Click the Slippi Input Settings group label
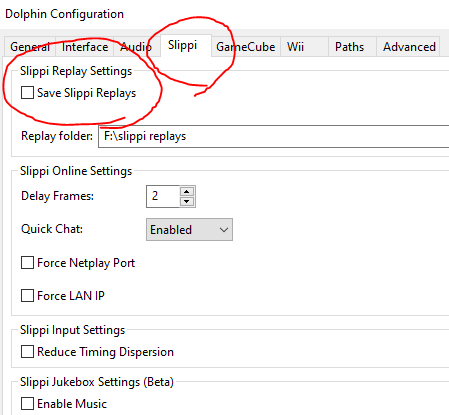 [x=72, y=330]
